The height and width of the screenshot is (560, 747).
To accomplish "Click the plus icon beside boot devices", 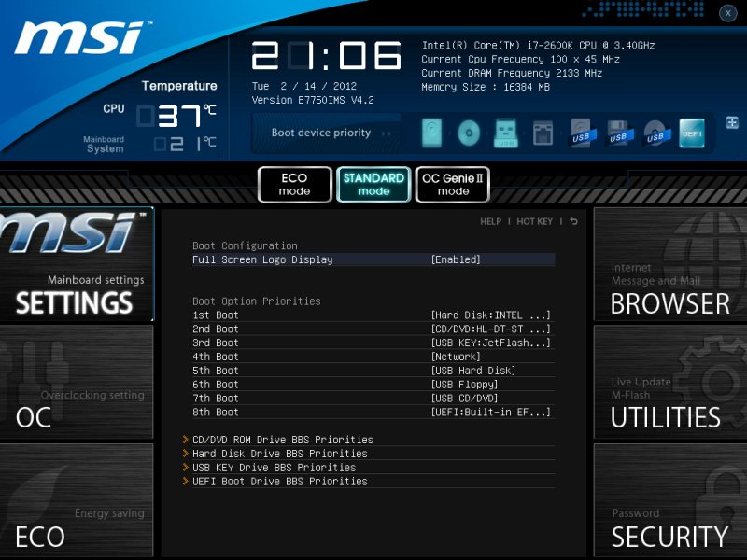I will [732, 122].
